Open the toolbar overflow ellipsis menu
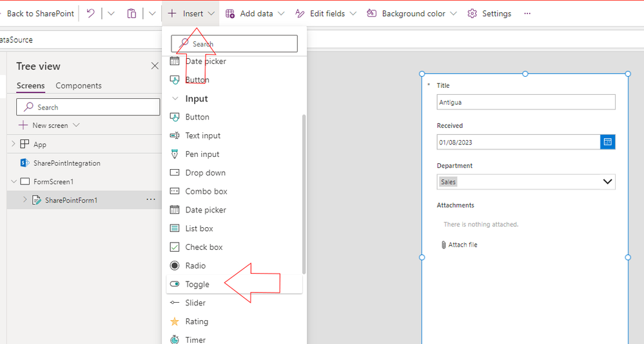 tap(527, 14)
